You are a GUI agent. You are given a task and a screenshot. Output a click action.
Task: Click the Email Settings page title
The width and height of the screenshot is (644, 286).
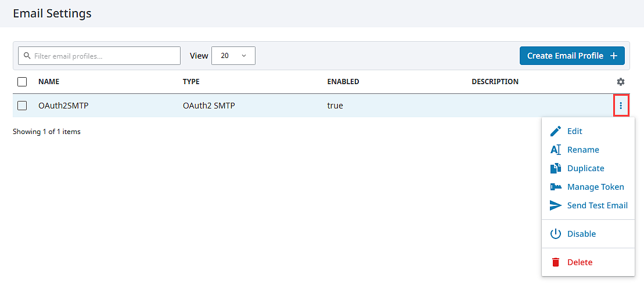click(52, 13)
